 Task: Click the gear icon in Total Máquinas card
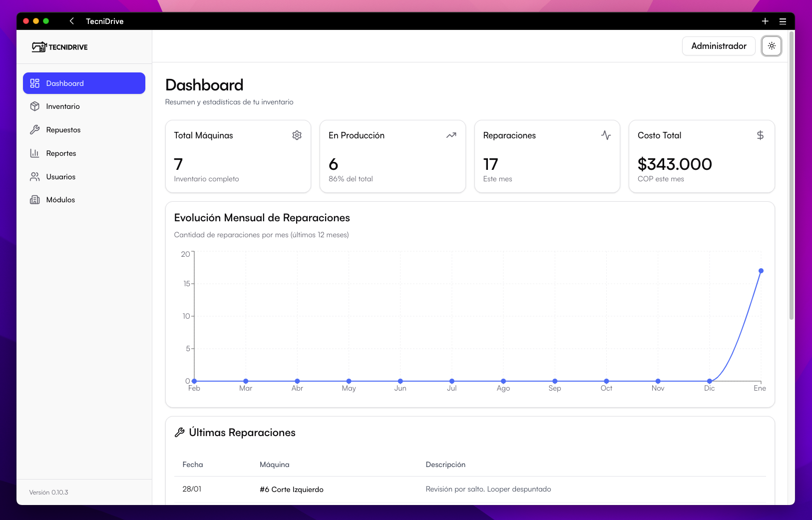click(x=297, y=135)
